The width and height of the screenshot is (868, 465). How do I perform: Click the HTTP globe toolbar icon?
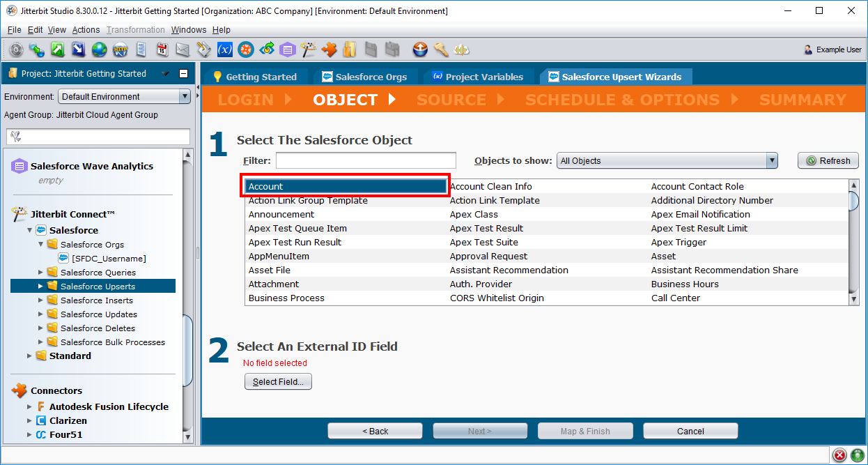(120, 49)
